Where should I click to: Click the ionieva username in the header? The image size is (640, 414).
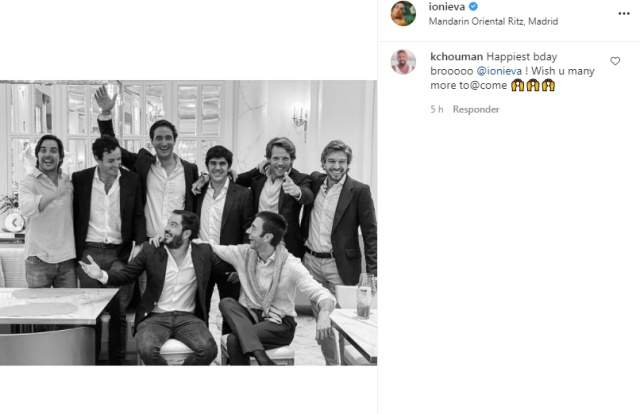pos(447,7)
